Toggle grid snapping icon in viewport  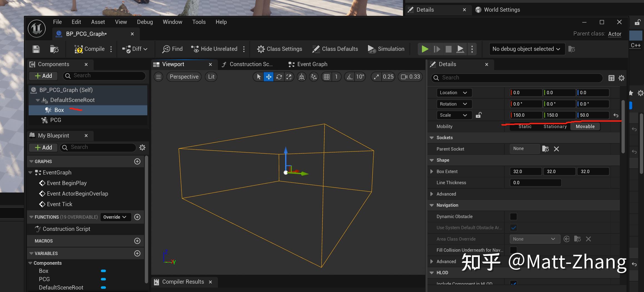tap(327, 77)
